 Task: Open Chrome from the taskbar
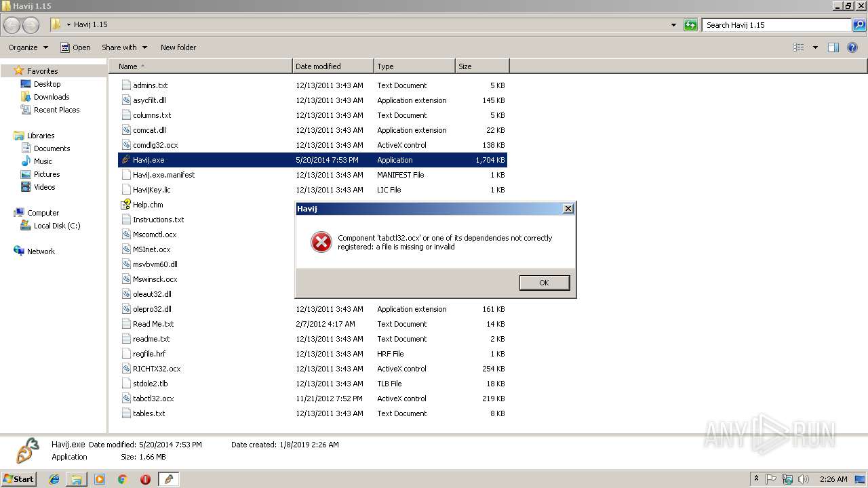point(122,479)
